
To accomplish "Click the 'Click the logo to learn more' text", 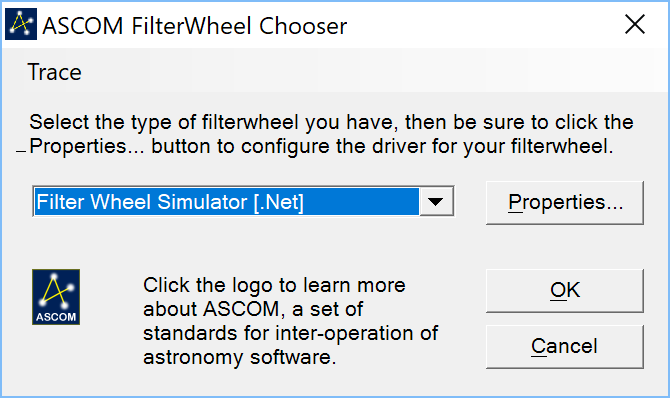I will 274,285.
